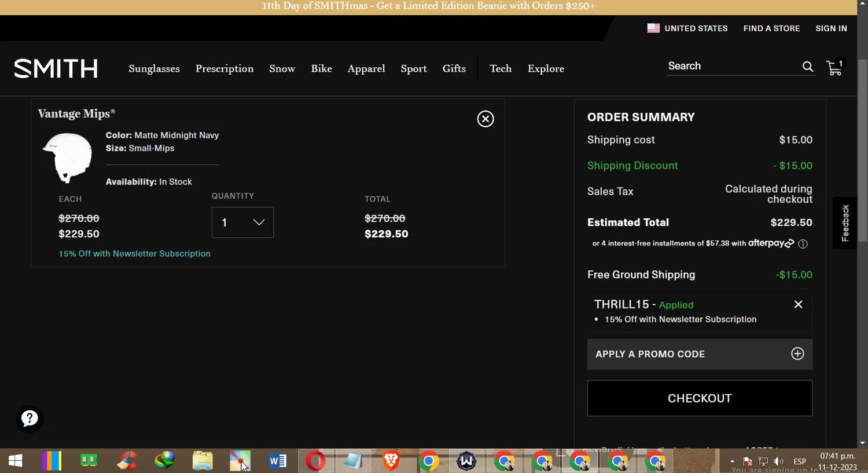
Task: Open the maps pin taskbar icon
Action: click(240, 461)
